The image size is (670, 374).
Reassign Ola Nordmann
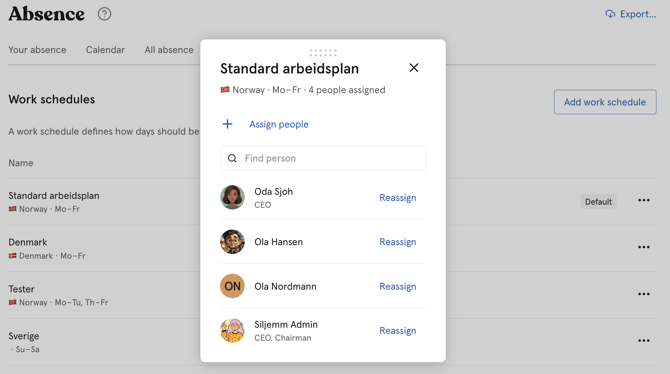pyautogui.click(x=398, y=286)
